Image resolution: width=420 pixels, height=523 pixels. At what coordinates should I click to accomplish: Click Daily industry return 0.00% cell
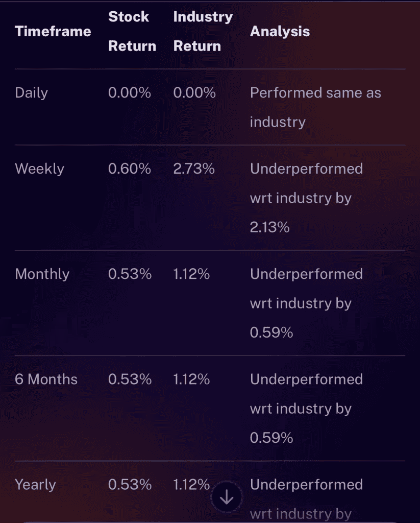194,93
